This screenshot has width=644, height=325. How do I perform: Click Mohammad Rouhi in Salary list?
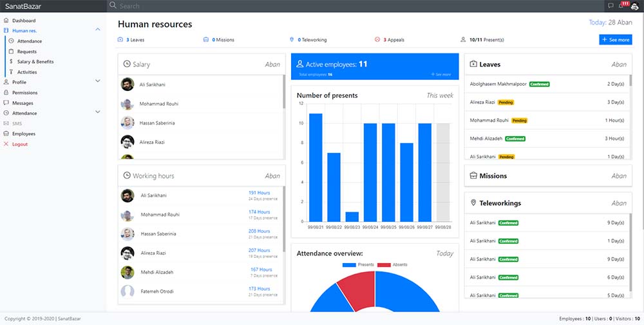(x=159, y=104)
